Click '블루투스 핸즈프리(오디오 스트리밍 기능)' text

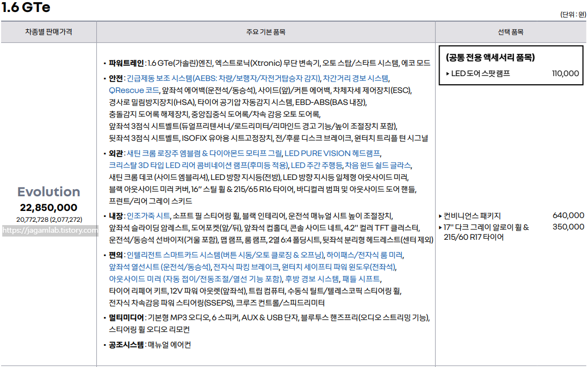pos(365,318)
